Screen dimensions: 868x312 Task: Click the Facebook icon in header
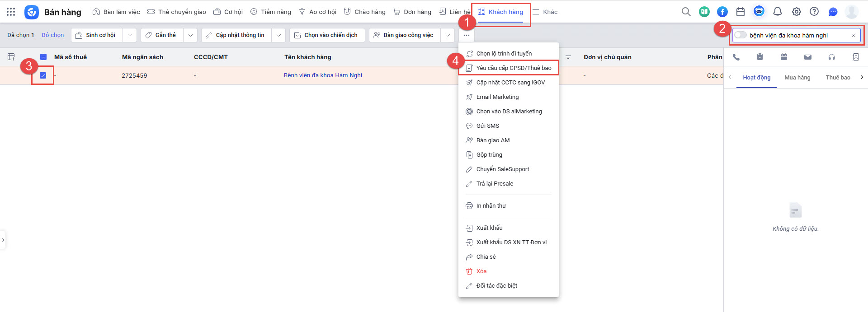(x=722, y=12)
